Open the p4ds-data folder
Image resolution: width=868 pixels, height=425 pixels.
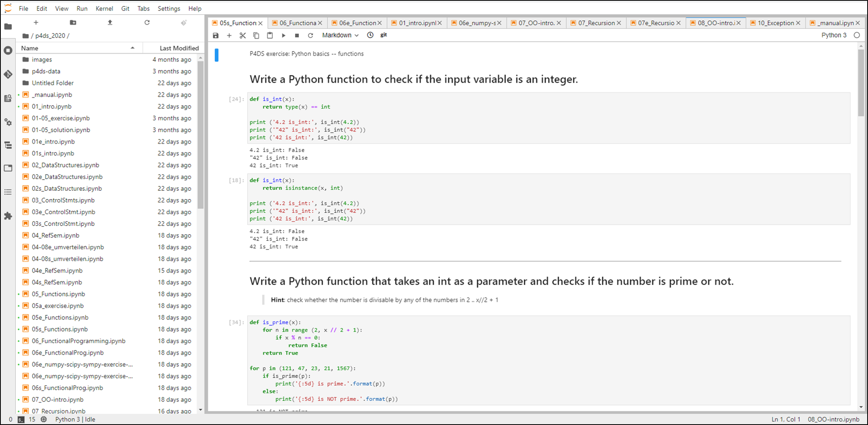click(x=46, y=71)
